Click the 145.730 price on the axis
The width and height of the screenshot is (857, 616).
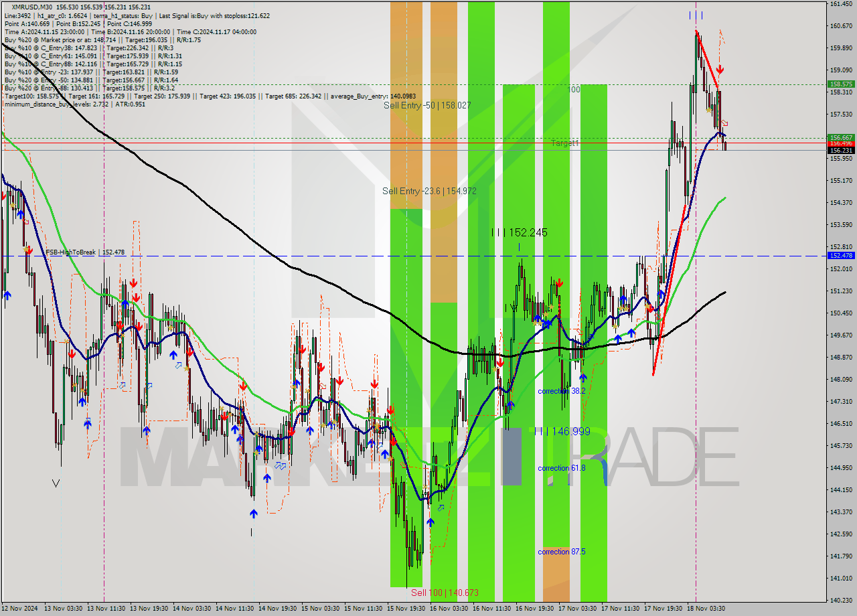click(841, 446)
